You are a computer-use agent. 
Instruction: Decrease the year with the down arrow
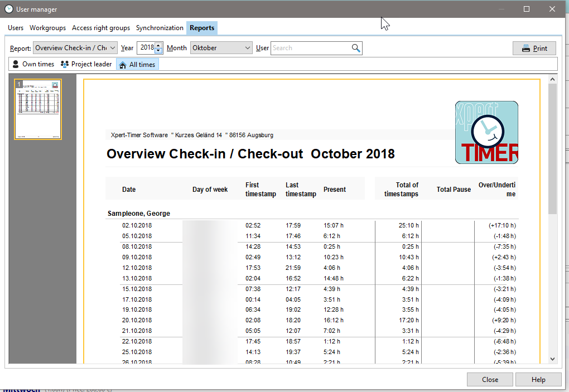coord(158,51)
